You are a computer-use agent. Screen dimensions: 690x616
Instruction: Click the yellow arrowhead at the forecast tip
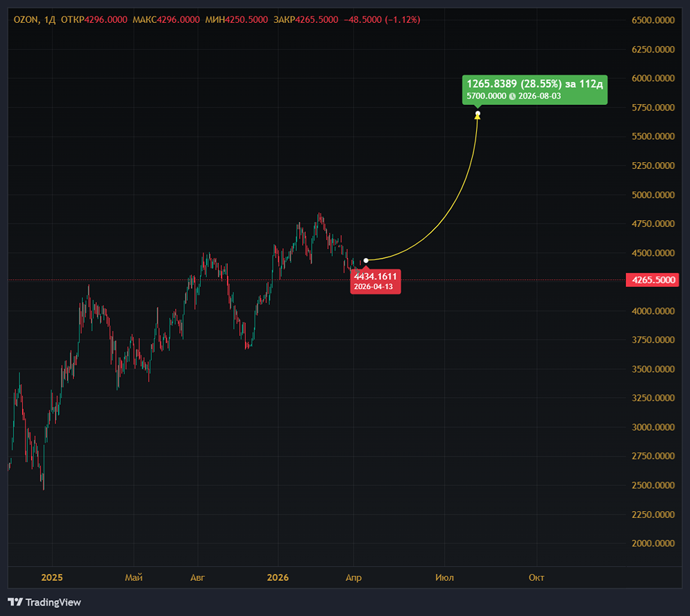click(x=478, y=116)
